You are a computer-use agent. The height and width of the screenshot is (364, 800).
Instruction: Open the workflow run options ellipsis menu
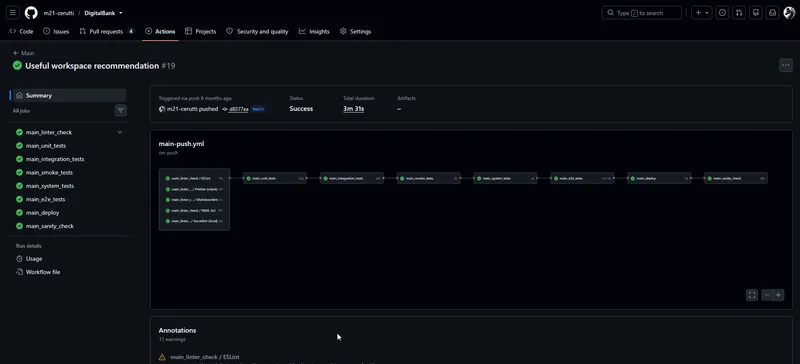pyautogui.click(x=786, y=65)
